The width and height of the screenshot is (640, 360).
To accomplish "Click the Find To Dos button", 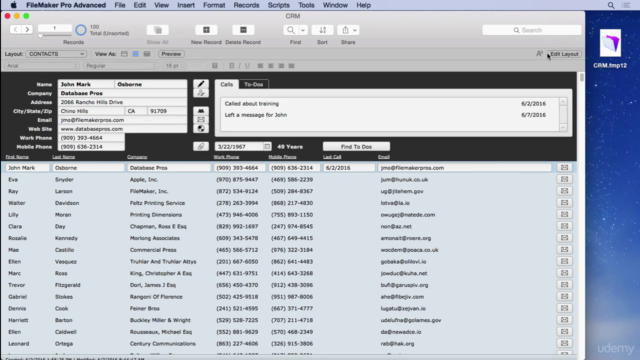I will click(356, 147).
